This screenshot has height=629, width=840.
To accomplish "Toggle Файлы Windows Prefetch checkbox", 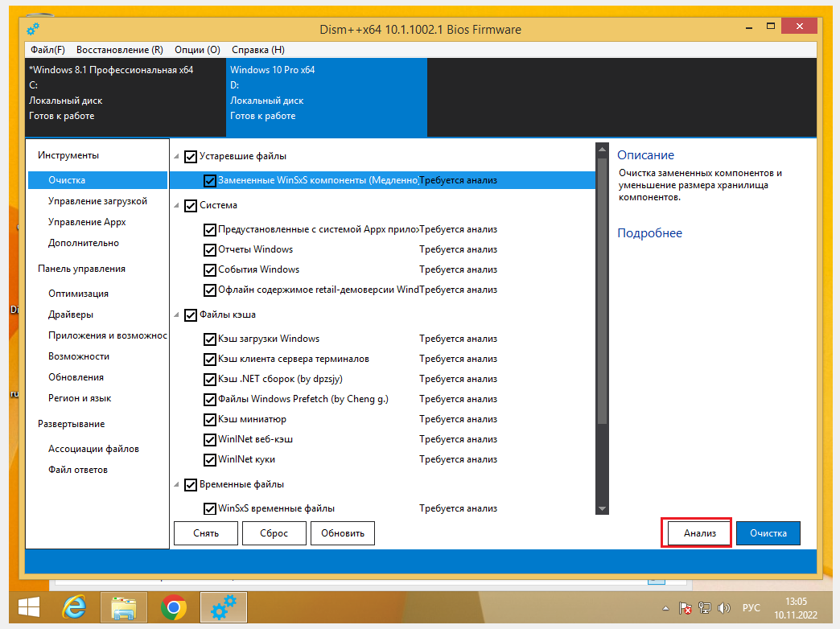I will [x=210, y=399].
